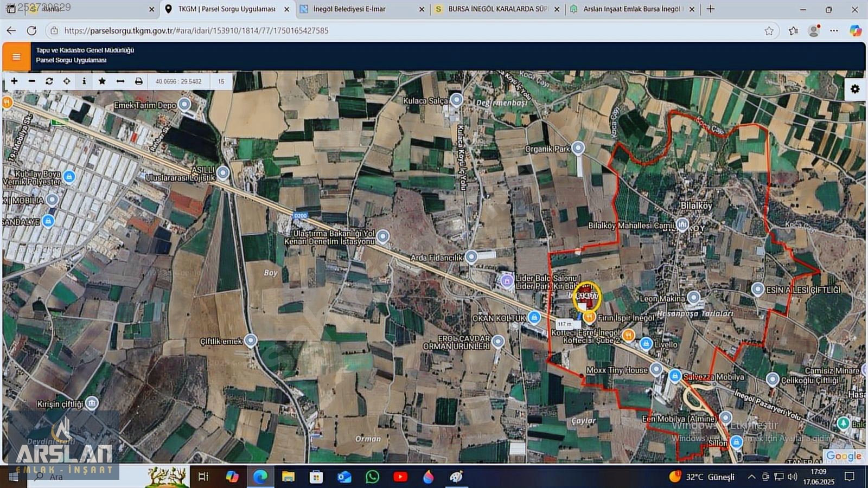The width and height of the screenshot is (868, 488).
Task: Select the distance measure tool
Action: coord(120,81)
